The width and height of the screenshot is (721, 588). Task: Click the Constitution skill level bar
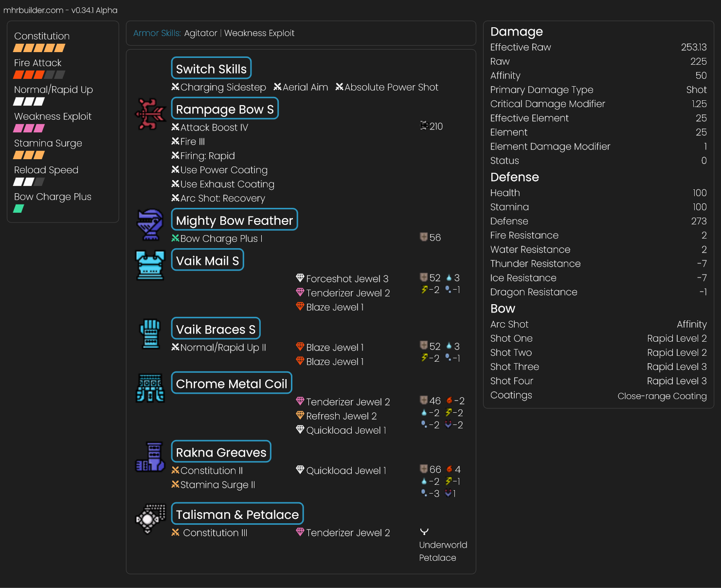(x=39, y=48)
